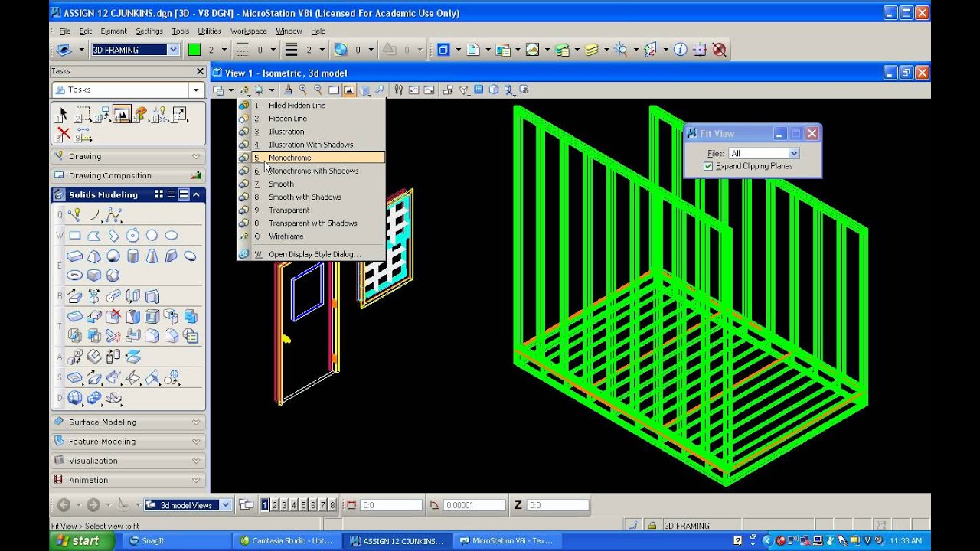Choose the Place Fence tool
This screenshot has height=551, width=980.
[83, 115]
